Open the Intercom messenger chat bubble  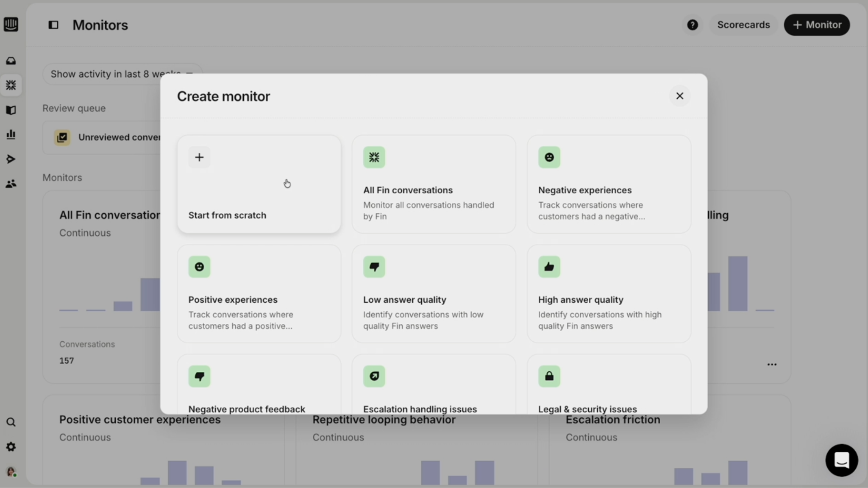click(841, 460)
